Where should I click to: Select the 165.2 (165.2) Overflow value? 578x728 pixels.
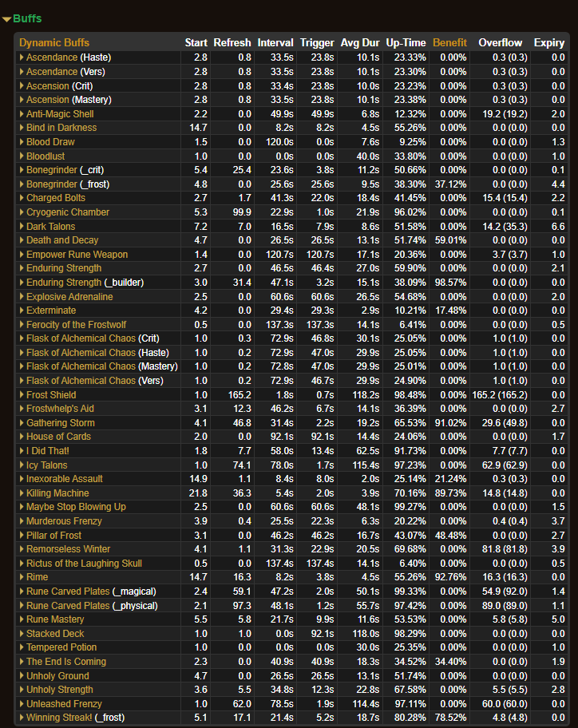(500, 394)
